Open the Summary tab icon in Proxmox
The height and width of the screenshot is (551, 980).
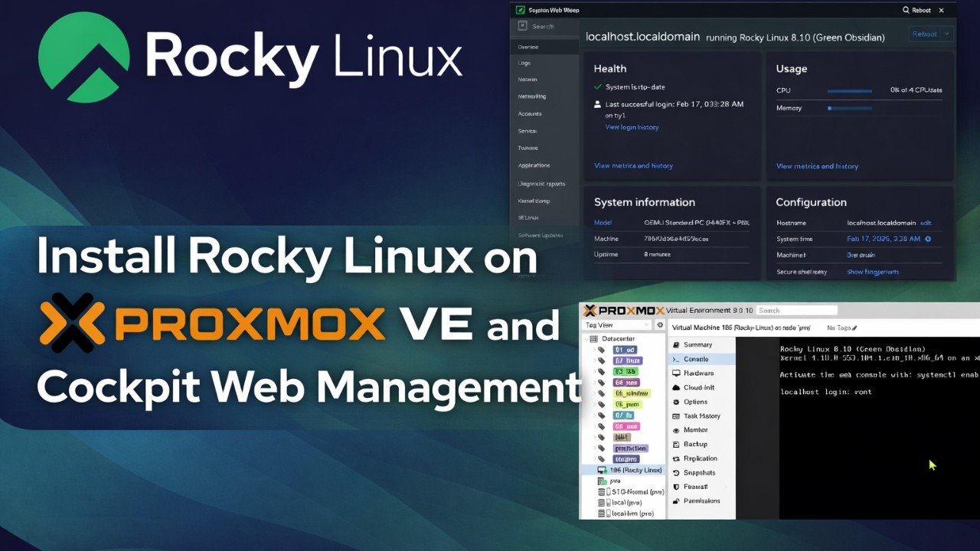click(676, 345)
